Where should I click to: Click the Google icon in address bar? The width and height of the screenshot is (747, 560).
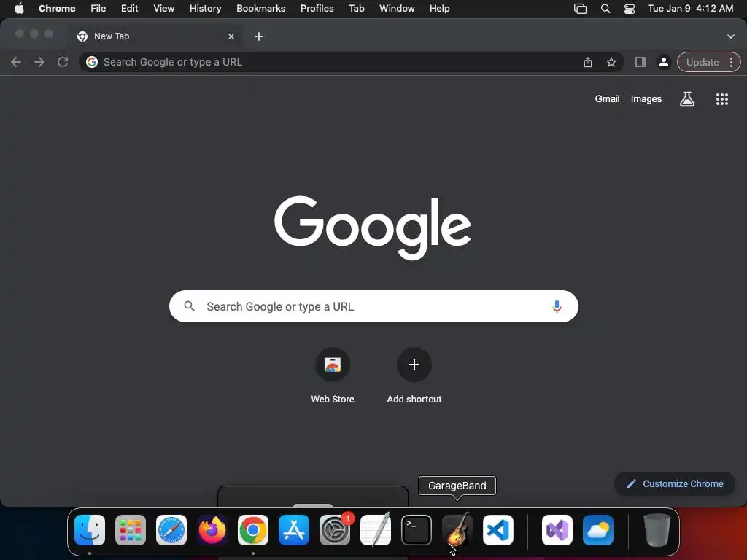(92, 62)
